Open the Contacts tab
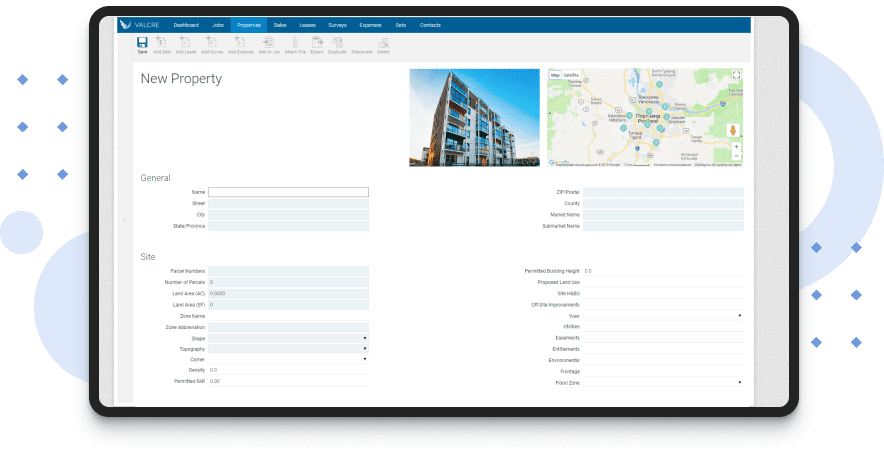884x454 pixels. tap(430, 25)
